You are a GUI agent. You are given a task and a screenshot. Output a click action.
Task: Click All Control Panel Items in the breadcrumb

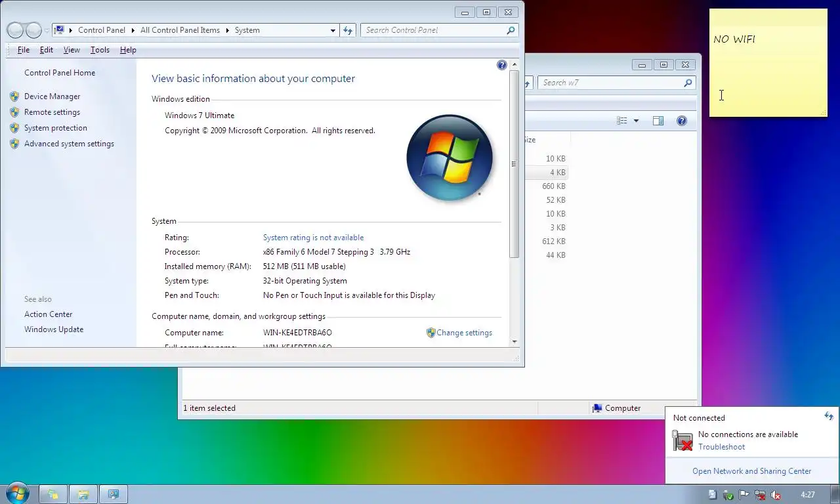[180, 30]
